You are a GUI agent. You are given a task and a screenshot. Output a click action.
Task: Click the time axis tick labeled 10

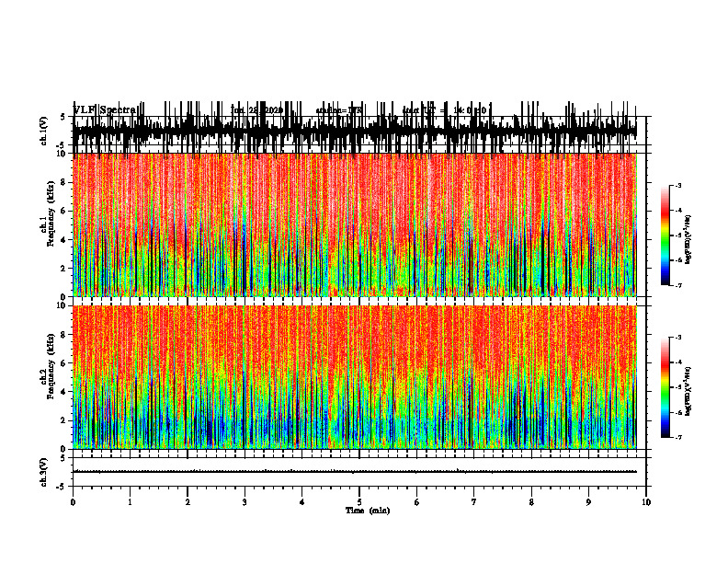pyautogui.click(x=646, y=502)
